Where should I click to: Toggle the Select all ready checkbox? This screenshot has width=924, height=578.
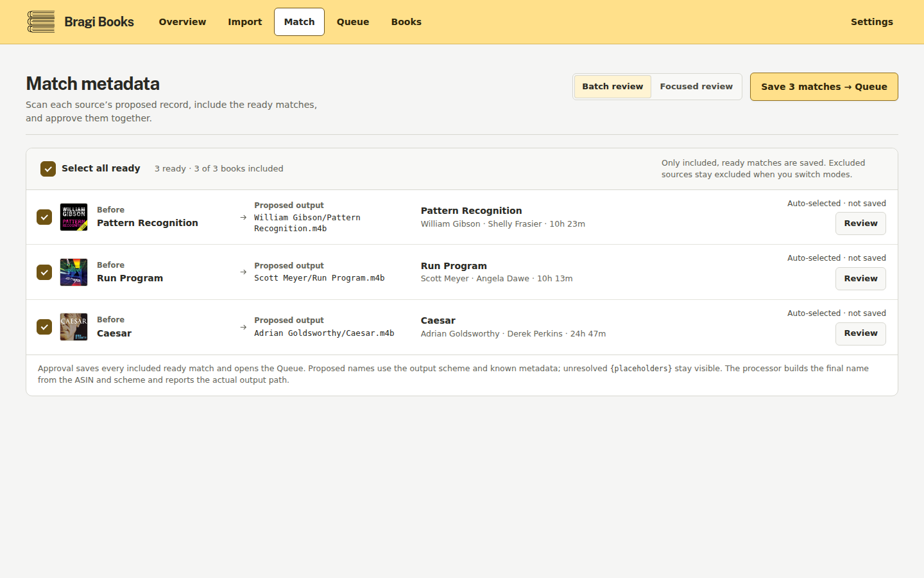(48, 169)
